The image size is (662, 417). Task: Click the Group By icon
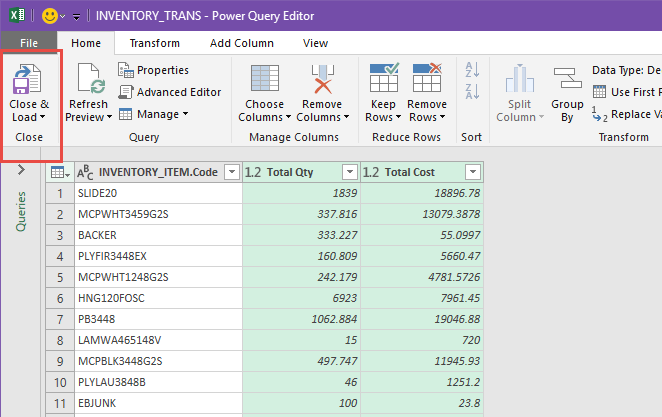(567, 79)
